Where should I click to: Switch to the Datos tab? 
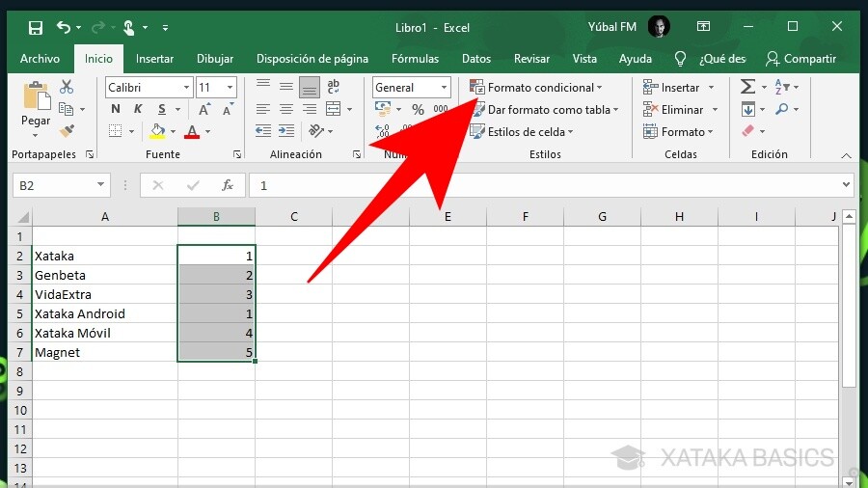tap(476, 59)
